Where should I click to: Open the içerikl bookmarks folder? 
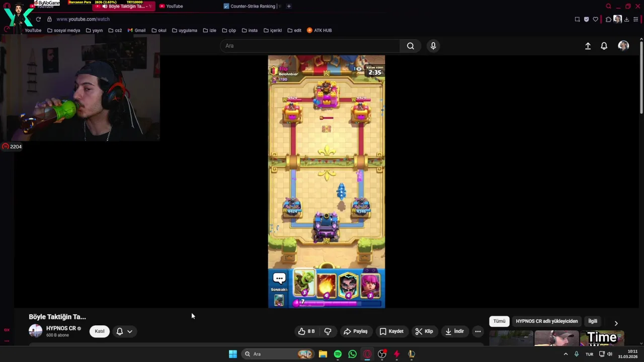(x=273, y=30)
